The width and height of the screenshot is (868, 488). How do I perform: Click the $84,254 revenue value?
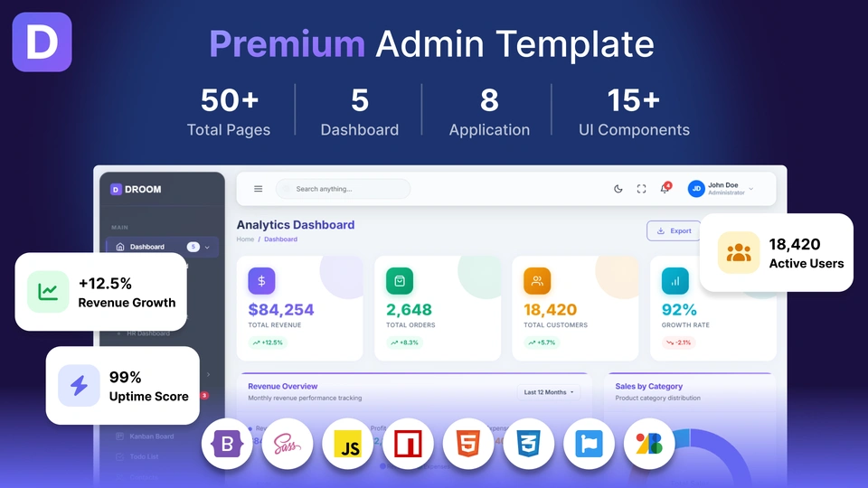click(x=281, y=309)
